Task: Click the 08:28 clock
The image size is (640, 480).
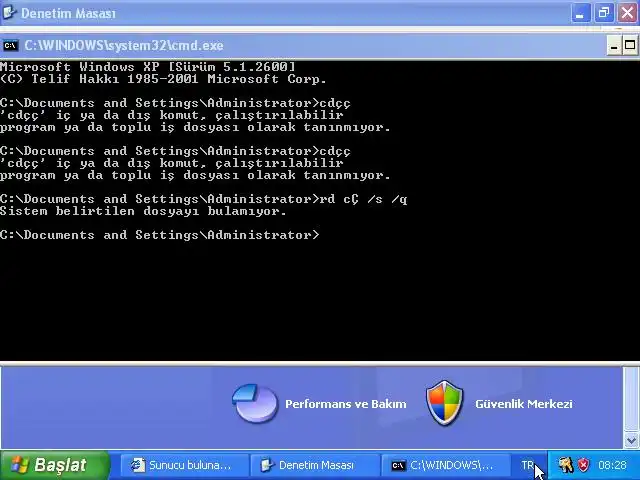Action: (x=612, y=465)
